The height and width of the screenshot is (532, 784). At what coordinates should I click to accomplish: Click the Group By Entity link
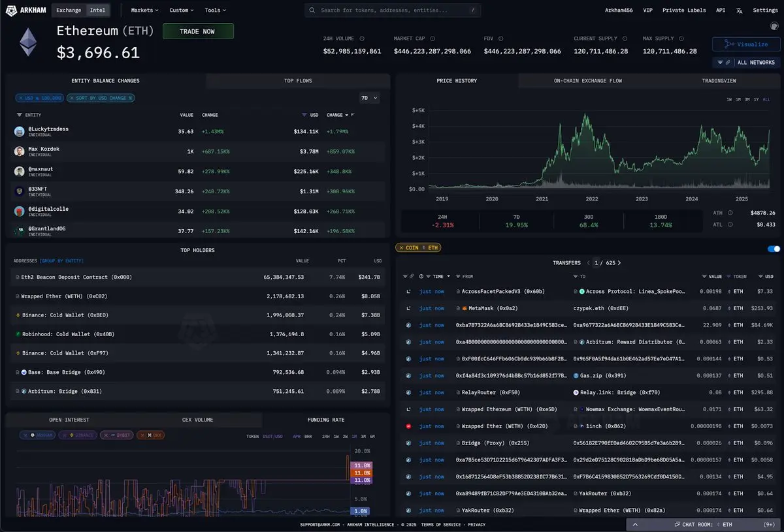61,260
